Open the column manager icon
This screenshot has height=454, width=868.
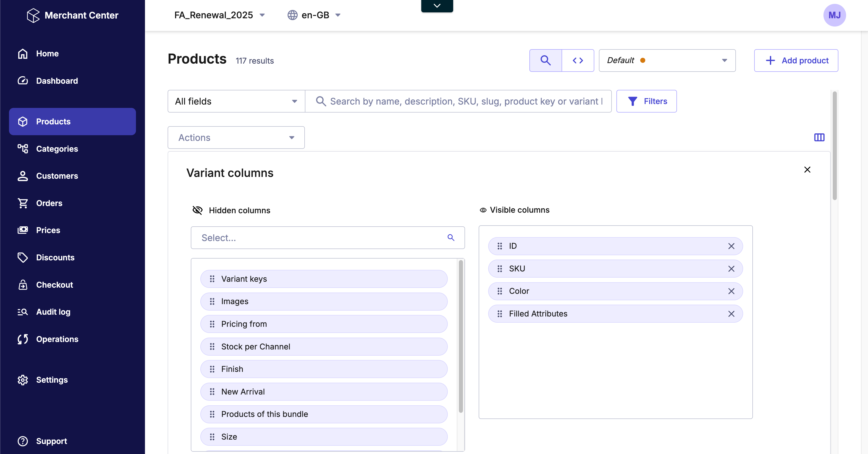(819, 137)
